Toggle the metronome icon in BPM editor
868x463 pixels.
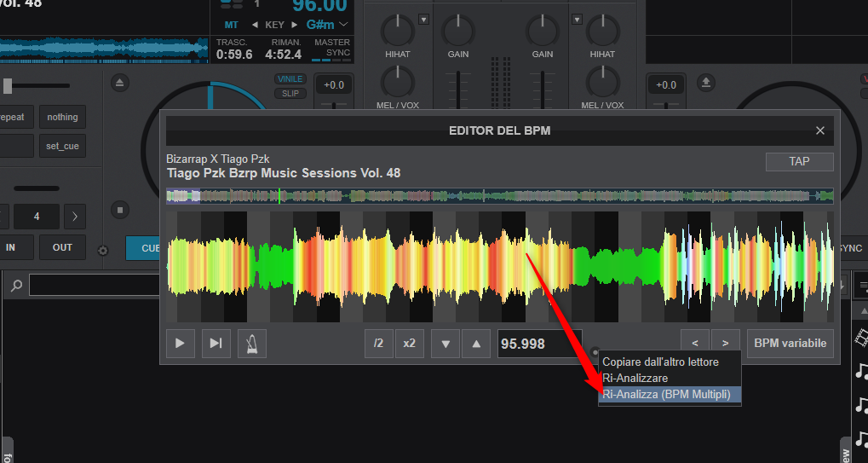click(x=252, y=344)
